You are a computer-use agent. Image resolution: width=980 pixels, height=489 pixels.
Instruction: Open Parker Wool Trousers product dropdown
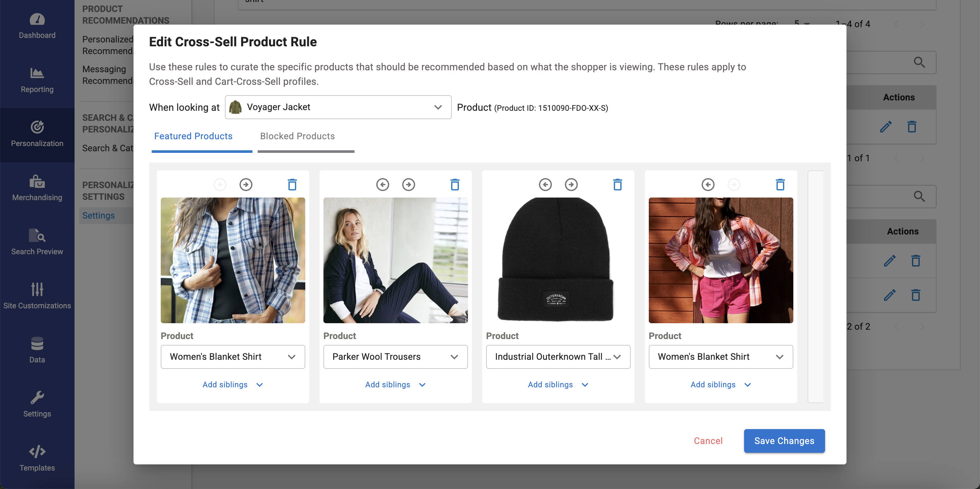tap(395, 357)
